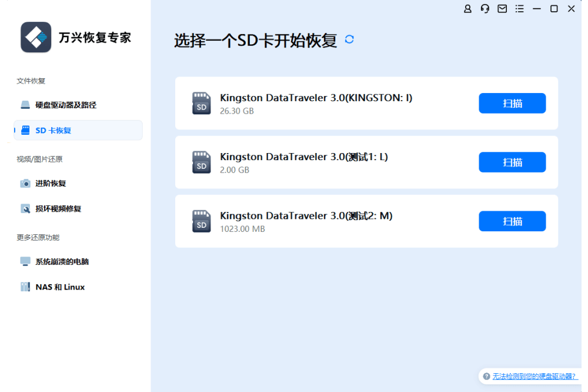Viewport: 588px width, 392px height.
Task: Open 损坏视频修复 from the sidebar
Action: click(x=78, y=209)
